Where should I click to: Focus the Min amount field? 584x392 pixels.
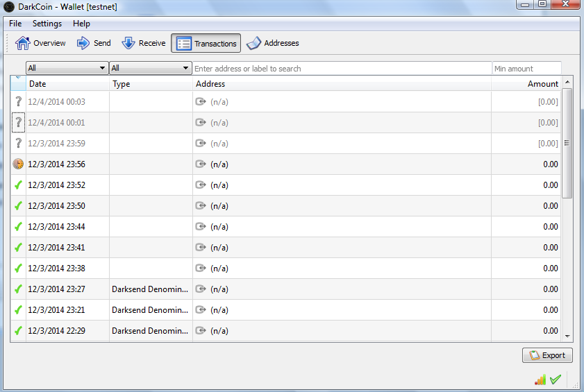point(526,69)
